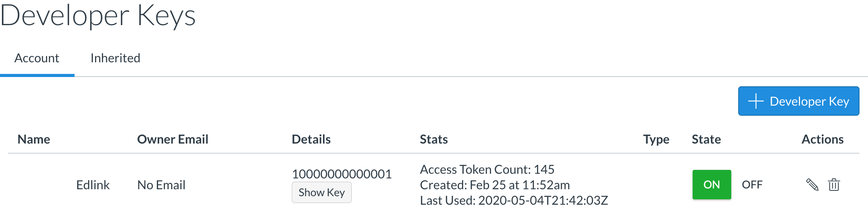Click the Owner Email column header
Image resolution: width=868 pixels, height=214 pixels.
(173, 139)
